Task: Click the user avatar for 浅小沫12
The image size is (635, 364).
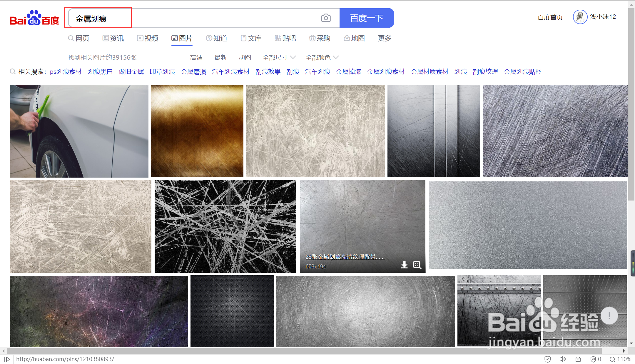Action: (x=580, y=17)
